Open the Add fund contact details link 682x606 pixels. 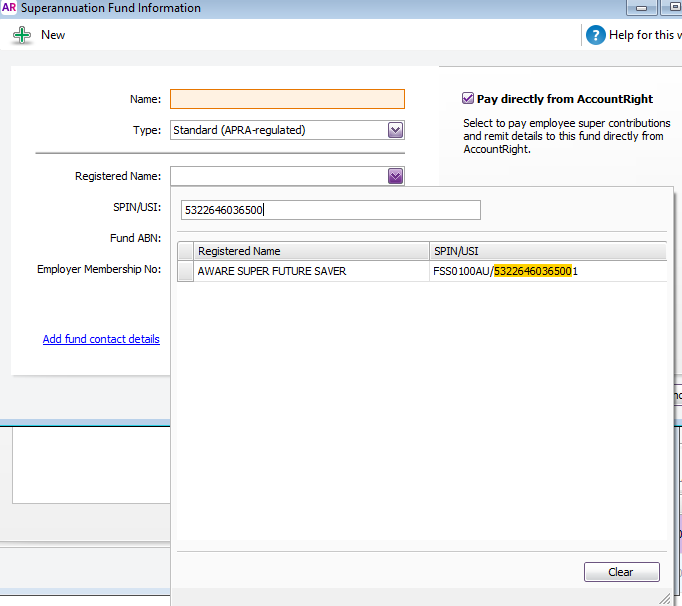tap(101, 339)
